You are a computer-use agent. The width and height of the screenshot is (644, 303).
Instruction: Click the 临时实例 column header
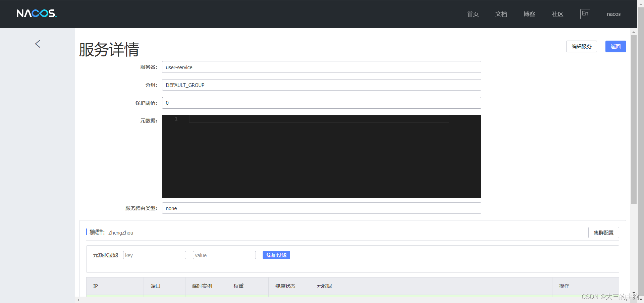pos(206,286)
